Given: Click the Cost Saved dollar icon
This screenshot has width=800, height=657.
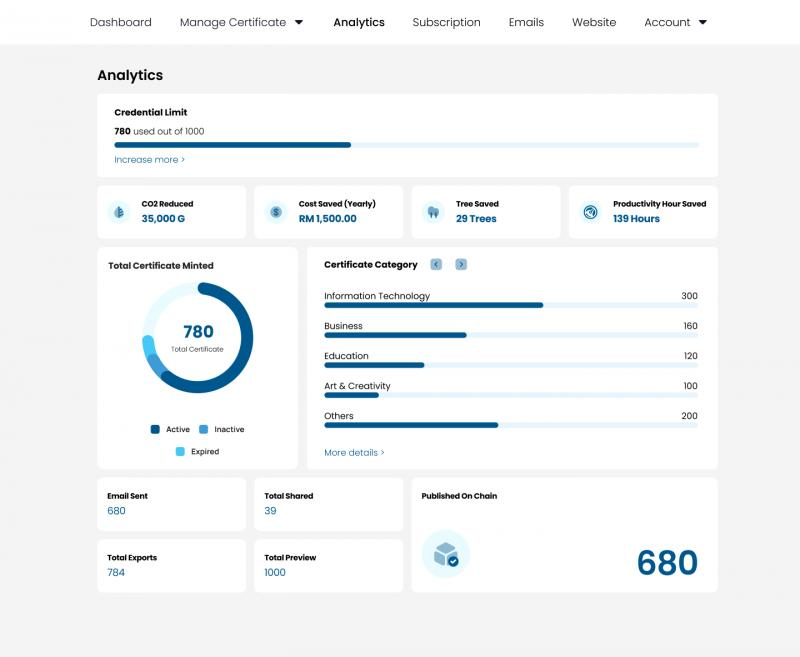Looking at the screenshot, I should [x=276, y=212].
